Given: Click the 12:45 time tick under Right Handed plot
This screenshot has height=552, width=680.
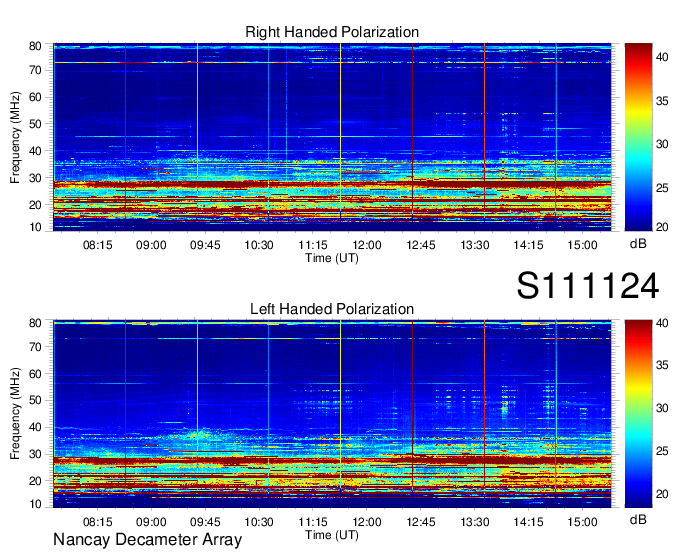Looking at the screenshot, I should 421,245.
